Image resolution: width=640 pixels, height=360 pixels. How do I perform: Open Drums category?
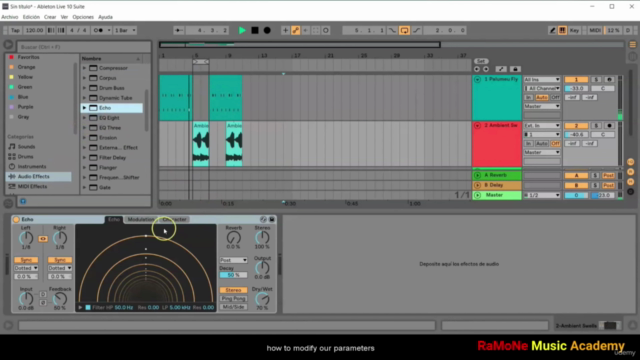[x=25, y=157]
